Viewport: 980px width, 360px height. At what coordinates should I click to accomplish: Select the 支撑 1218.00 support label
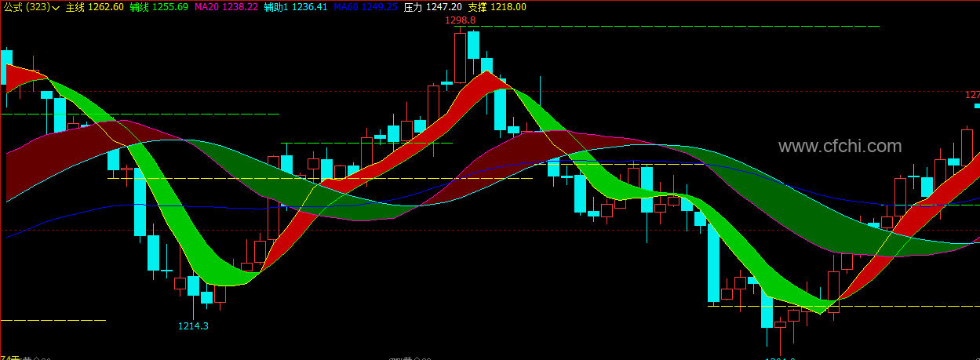[x=497, y=7]
